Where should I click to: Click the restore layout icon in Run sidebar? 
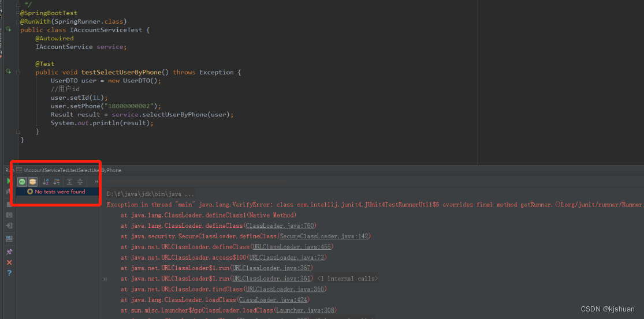click(x=9, y=239)
